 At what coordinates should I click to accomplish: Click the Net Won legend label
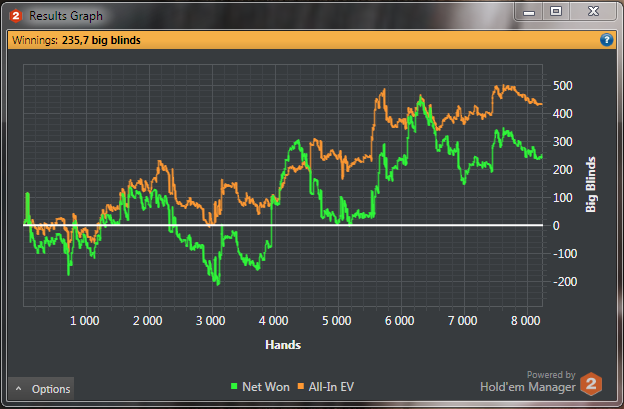[x=265, y=387]
